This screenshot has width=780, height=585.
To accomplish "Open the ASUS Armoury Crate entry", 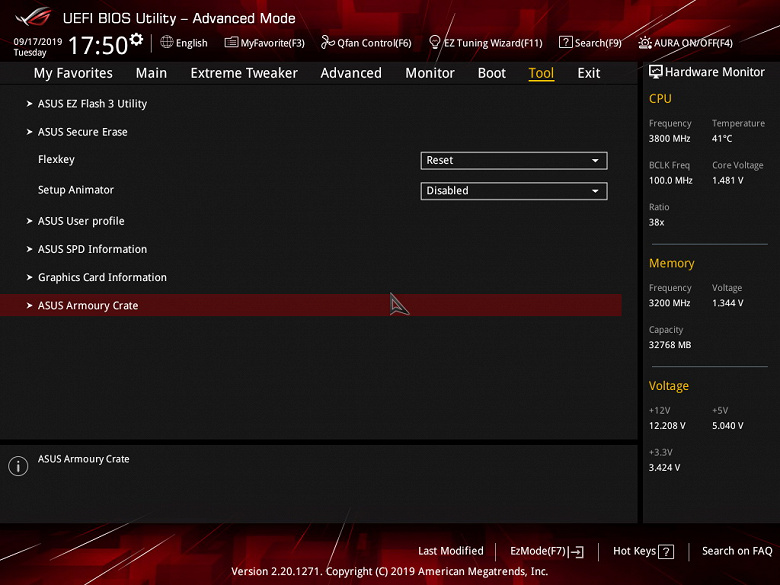I will click(x=311, y=305).
